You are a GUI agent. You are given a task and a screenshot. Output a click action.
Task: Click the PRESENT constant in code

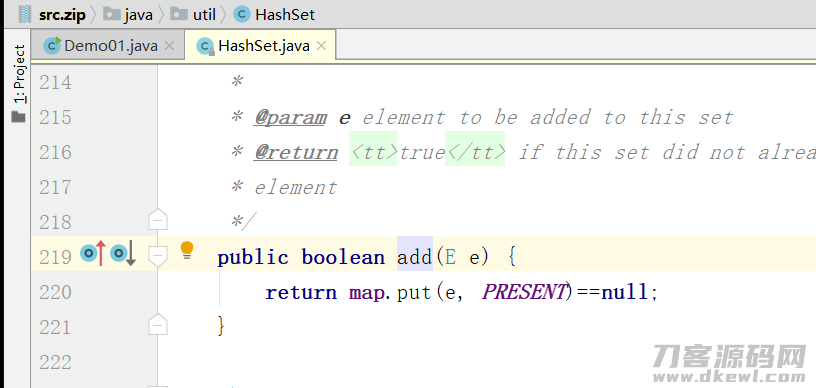pos(523,292)
